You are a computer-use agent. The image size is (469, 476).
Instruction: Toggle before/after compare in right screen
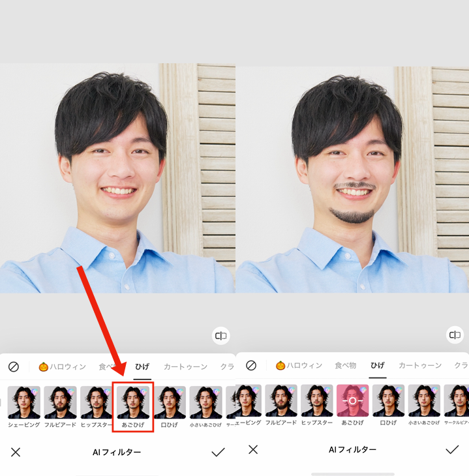[x=455, y=335]
